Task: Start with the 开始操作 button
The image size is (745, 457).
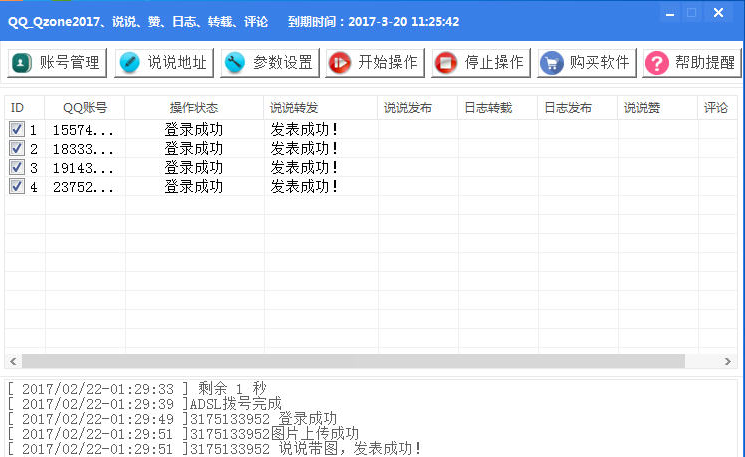Action: [x=375, y=63]
